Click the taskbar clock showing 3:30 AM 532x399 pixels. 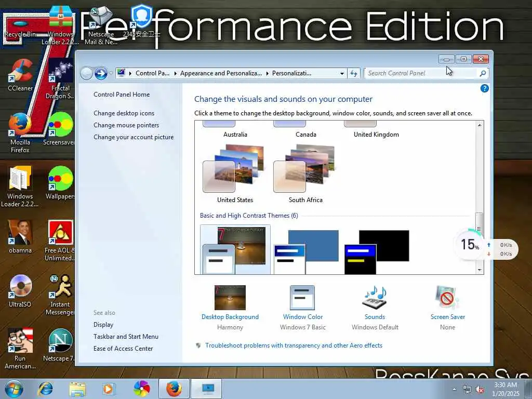click(506, 389)
